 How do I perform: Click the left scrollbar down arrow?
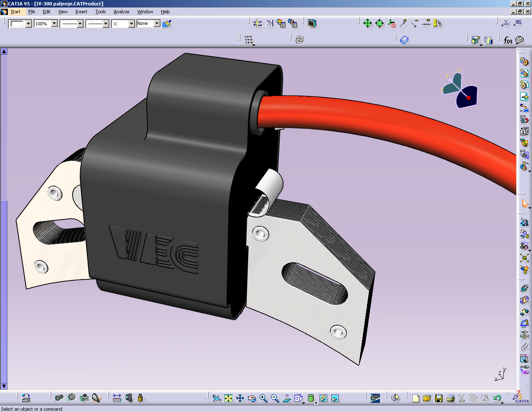tap(4, 386)
